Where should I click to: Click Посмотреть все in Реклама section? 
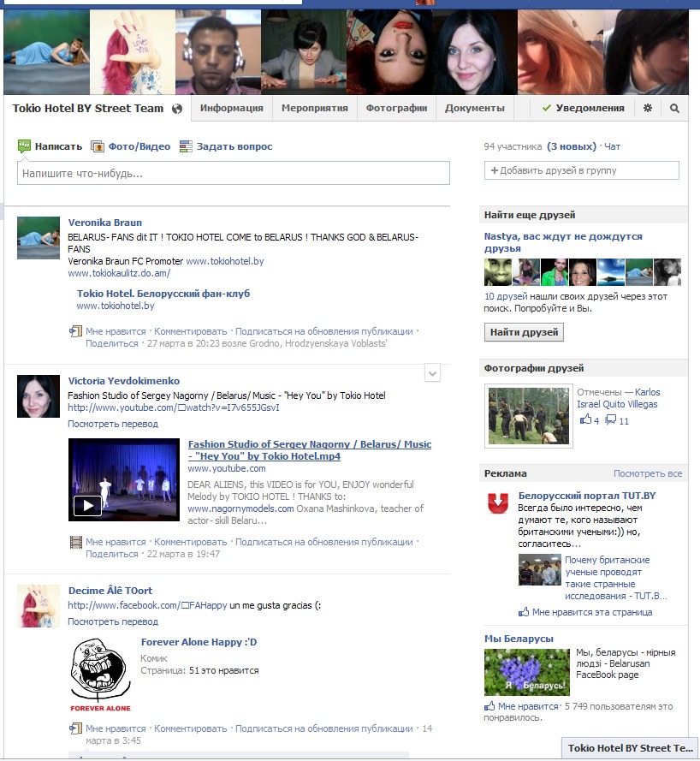(648, 473)
